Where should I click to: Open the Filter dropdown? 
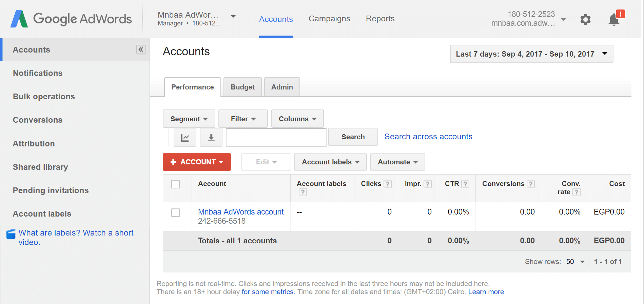coord(243,119)
